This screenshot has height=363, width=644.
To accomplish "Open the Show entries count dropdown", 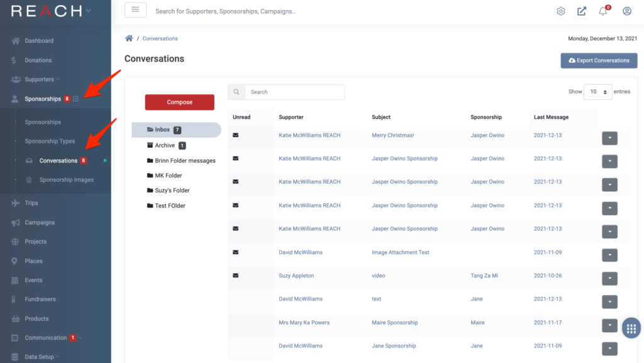I will tap(597, 92).
